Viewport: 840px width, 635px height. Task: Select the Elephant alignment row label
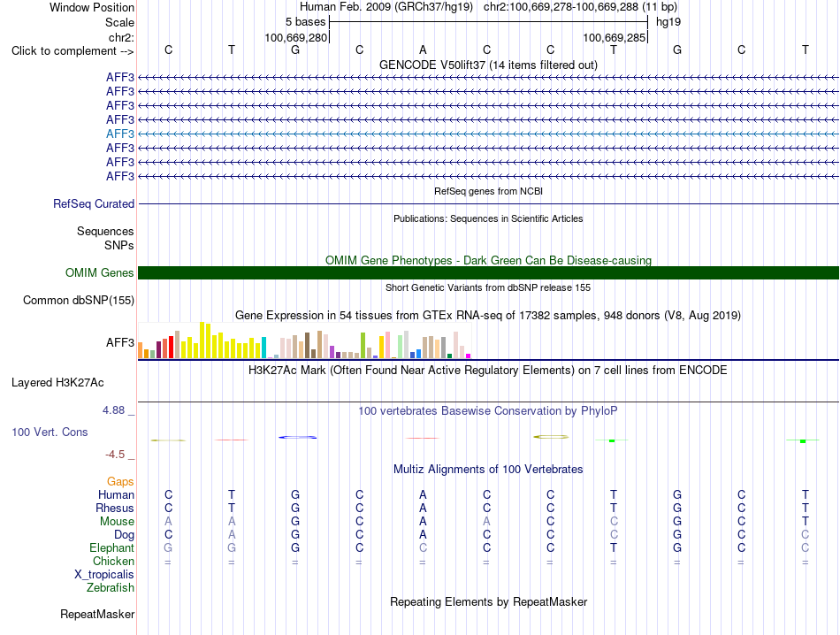tap(111, 547)
